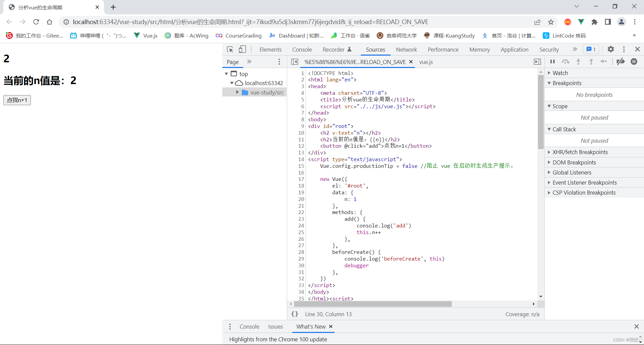Click the issues counter badge
Viewport: 644px width, 345px height.
tap(591, 49)
